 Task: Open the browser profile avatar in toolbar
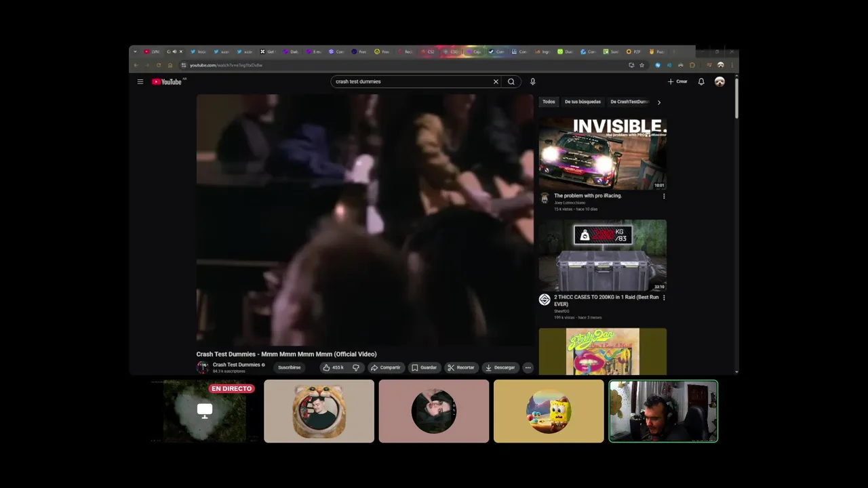[x=720, y=65]
